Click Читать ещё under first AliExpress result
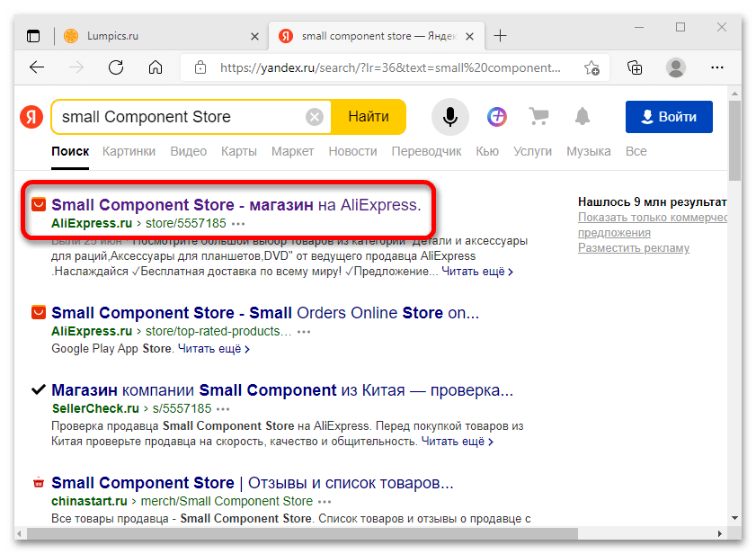Image resolution: width=756 pixels, height=554 pixels. click(477, 272)
